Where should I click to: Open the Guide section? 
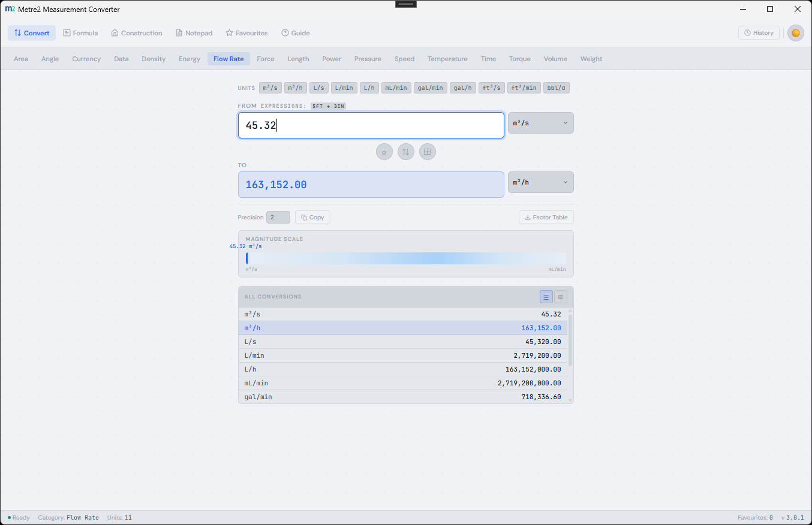click(295, 33)
